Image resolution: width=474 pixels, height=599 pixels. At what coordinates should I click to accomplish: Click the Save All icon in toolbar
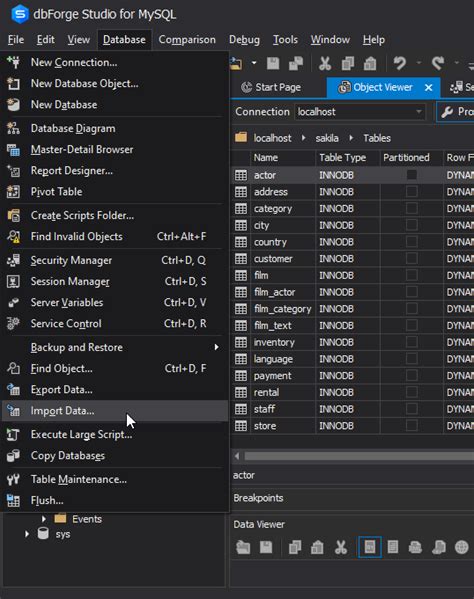296,63
